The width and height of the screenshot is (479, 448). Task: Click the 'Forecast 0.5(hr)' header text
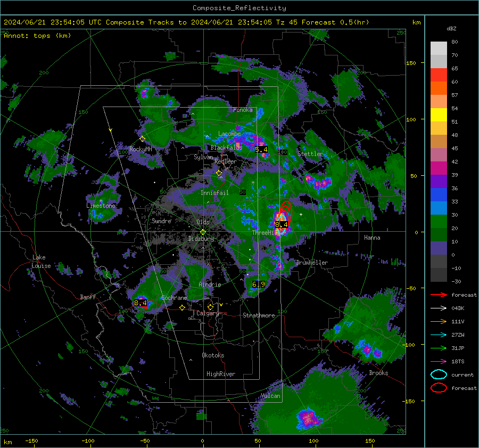coord(335,22)
